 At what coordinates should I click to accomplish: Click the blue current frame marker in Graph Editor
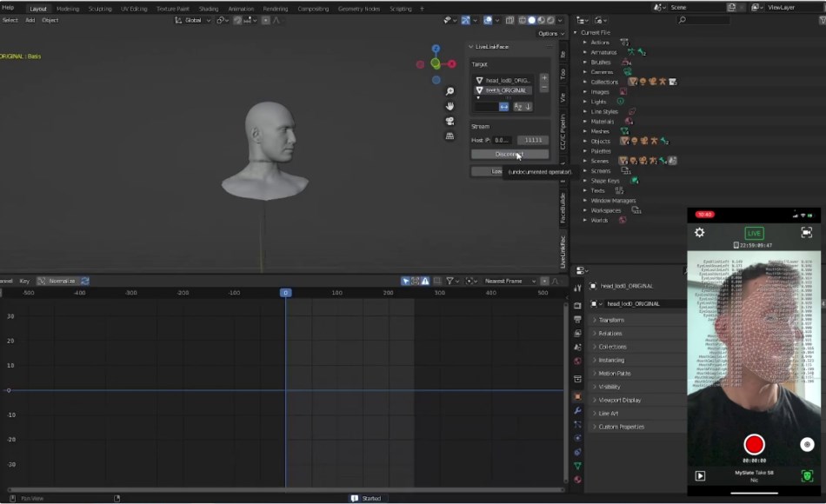287,293
